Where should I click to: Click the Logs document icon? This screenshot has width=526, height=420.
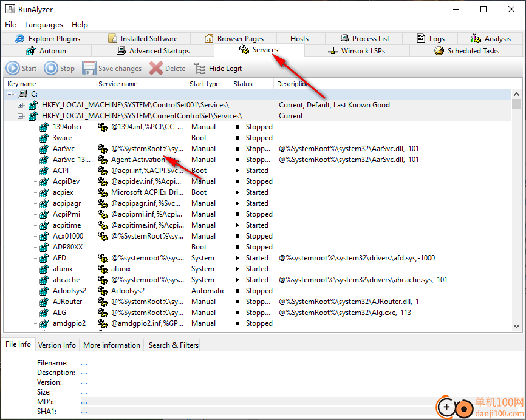pyautogui.click(x=421, y=39)
